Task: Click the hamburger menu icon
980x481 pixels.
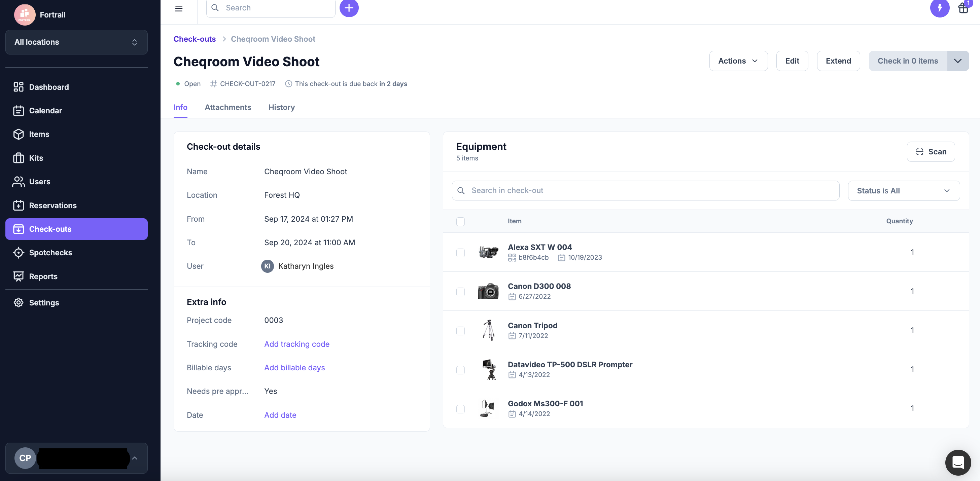Action: click(179, 8)
